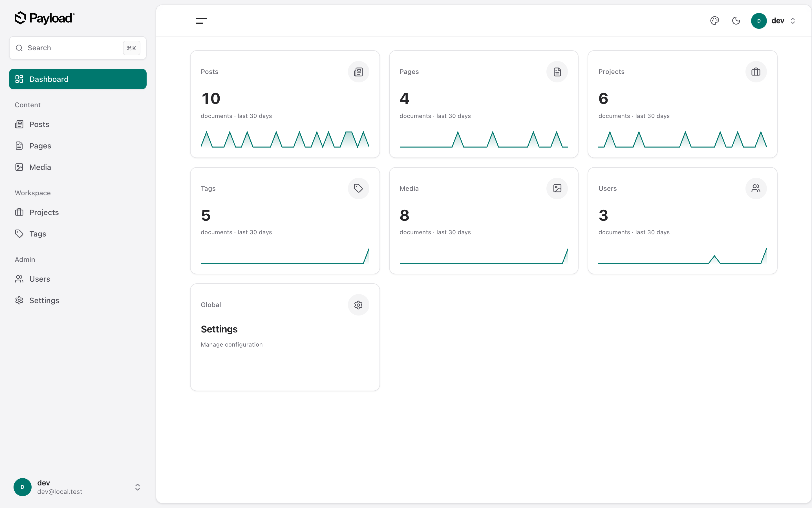Expand the user menu at sidebar bottom
812x508 pixels.
[x=138, y=487]
